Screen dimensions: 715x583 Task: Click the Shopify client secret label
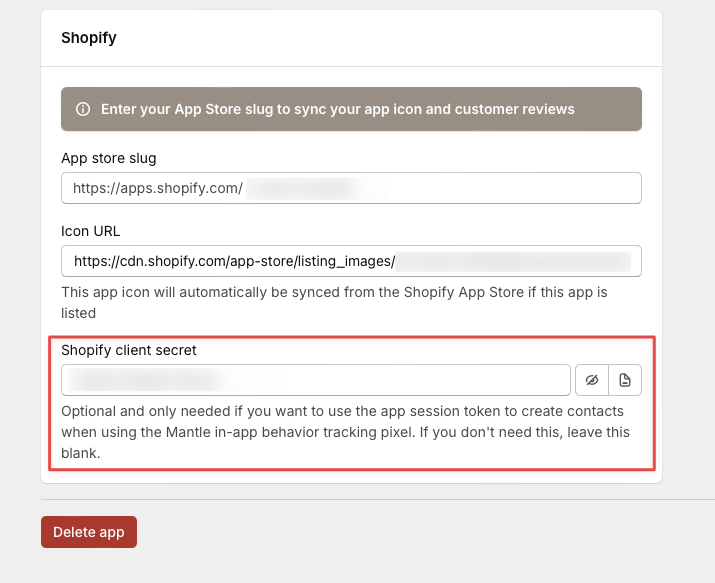coord(129,350)
